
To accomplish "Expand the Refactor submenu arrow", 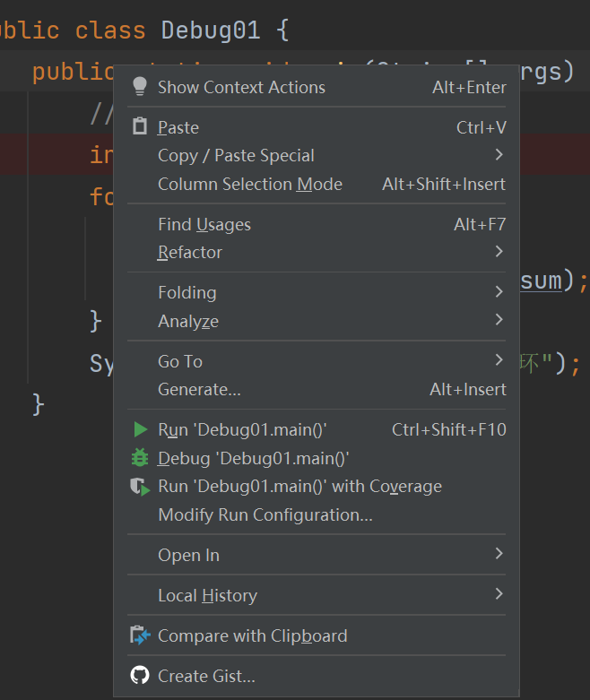I will point(499,252).
